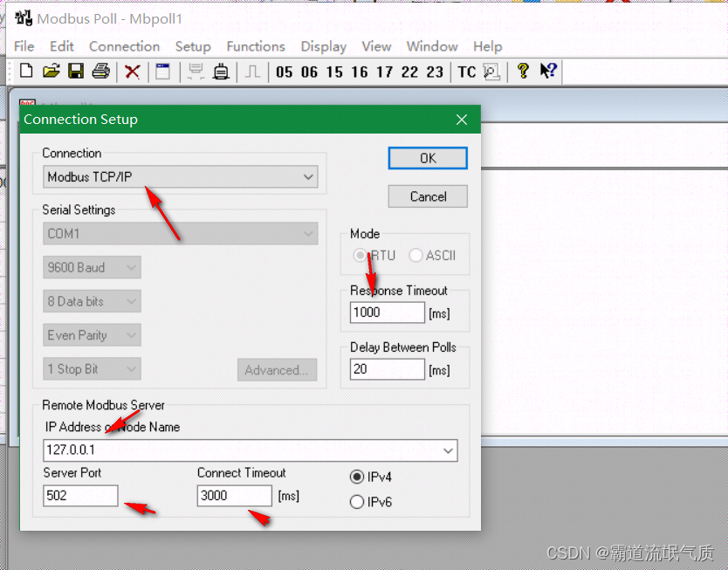The width and height of the screenshot is (728, 570).
Task: Open the Functions menu
Action: tap(256, 46)
